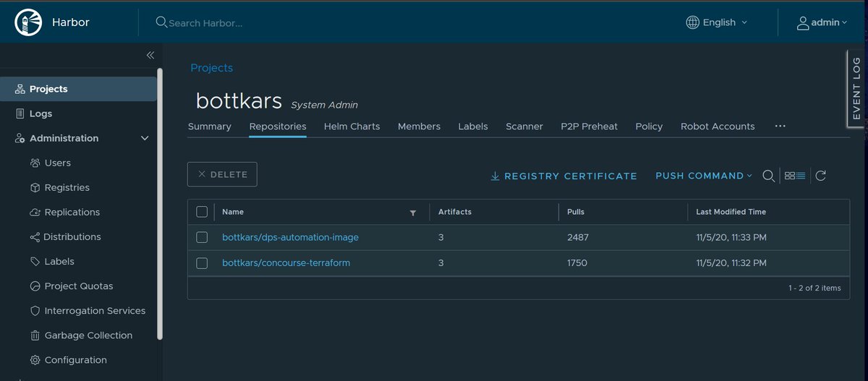Click the 1 - 2 of 2 items text

coord(814,288)
